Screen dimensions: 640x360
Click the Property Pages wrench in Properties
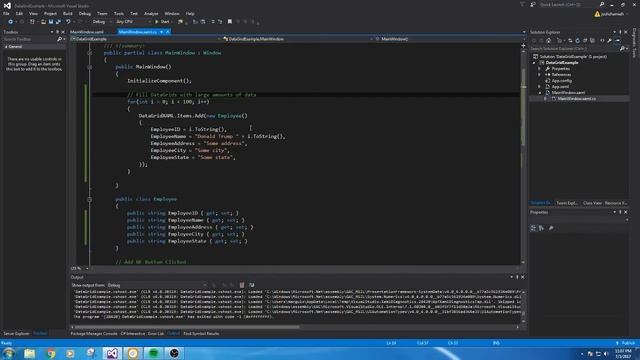click(551, 228)
